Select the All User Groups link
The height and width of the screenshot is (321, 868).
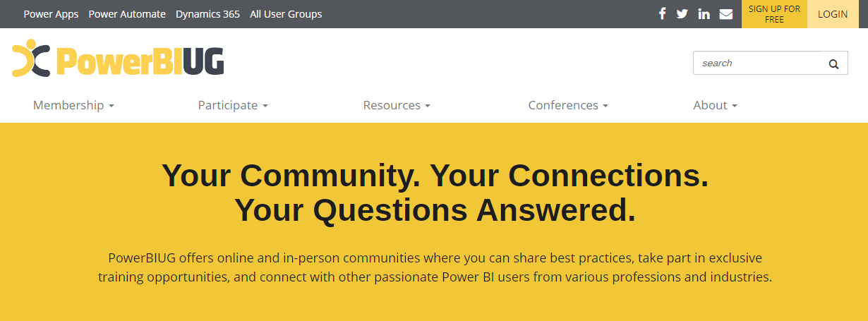pos(286,14)
